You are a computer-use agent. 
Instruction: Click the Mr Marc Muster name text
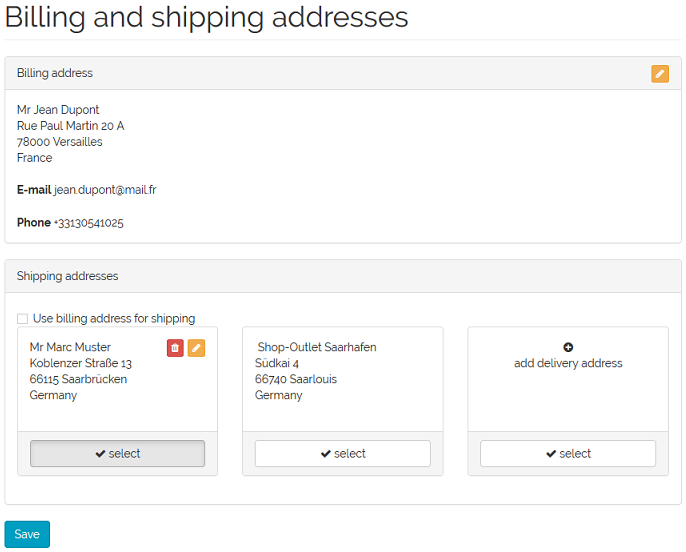(70, 347)
